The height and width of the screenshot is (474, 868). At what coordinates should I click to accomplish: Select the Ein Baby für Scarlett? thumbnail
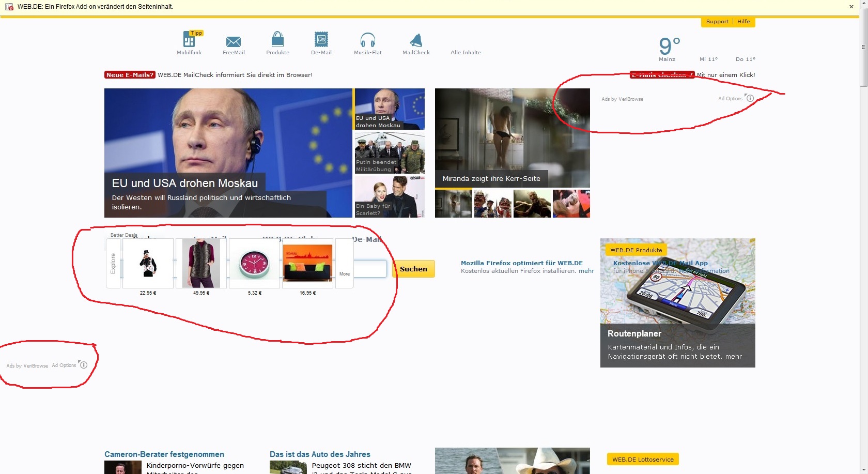(x=390, y=197)
